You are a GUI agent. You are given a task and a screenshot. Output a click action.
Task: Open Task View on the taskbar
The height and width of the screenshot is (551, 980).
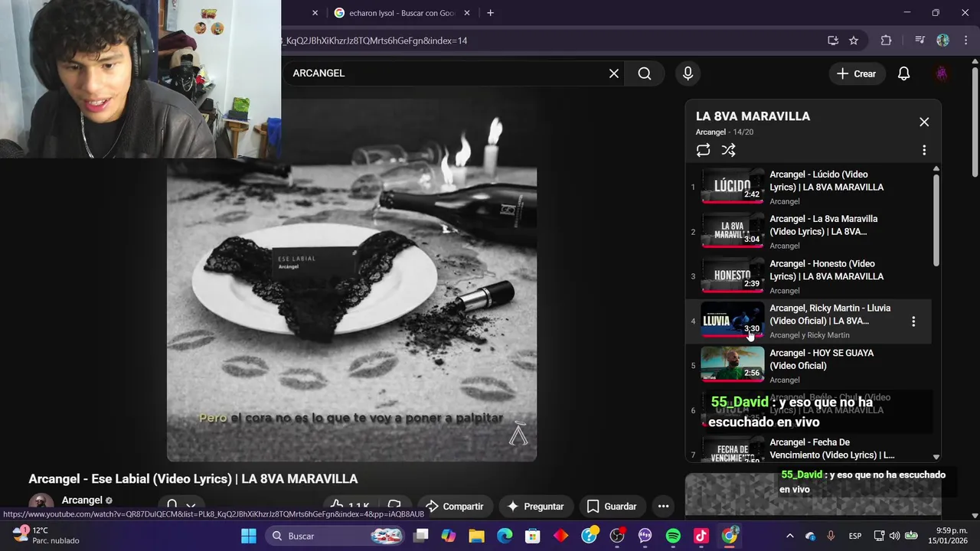(420, 536)
